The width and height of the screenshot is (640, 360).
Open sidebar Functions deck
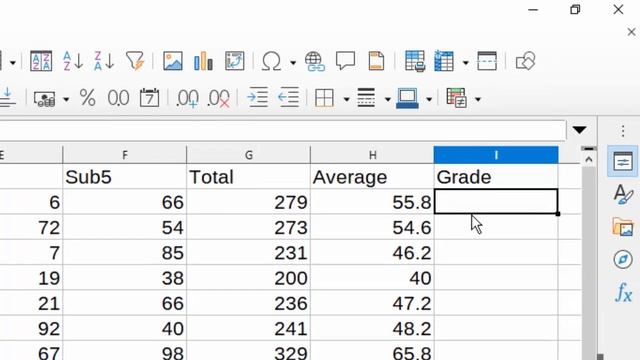(x=623, y=292)
